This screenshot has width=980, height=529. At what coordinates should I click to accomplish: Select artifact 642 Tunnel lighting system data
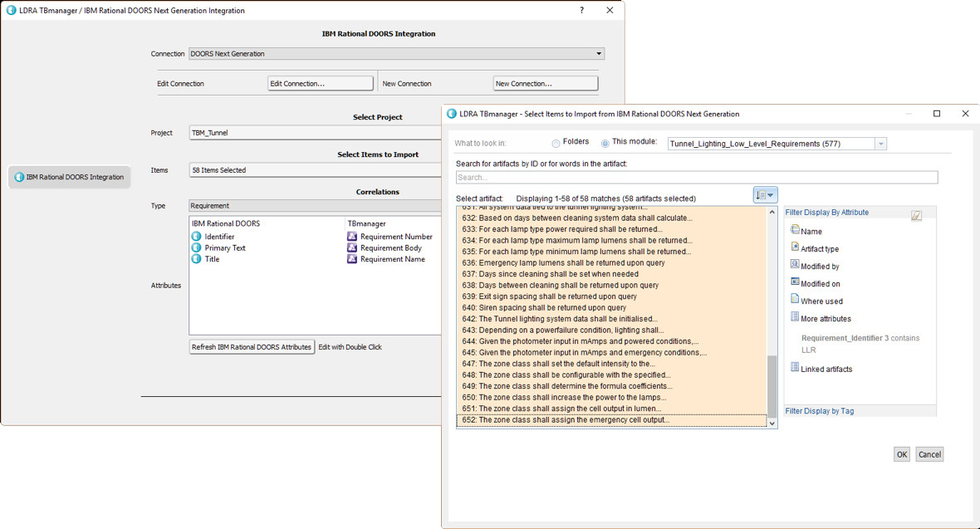point(611,319)
